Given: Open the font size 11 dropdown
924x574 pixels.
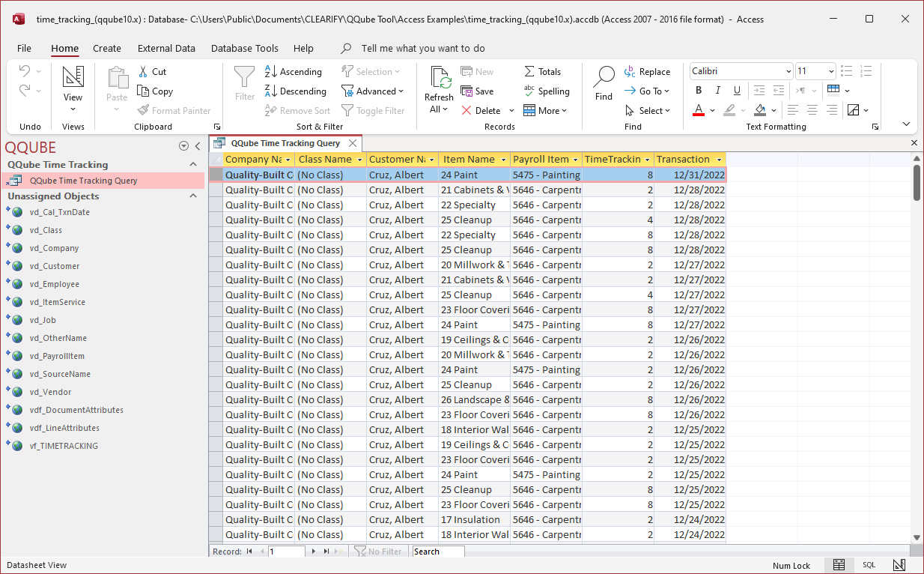Looking at the screenshot, I should [x=831, y=71].
